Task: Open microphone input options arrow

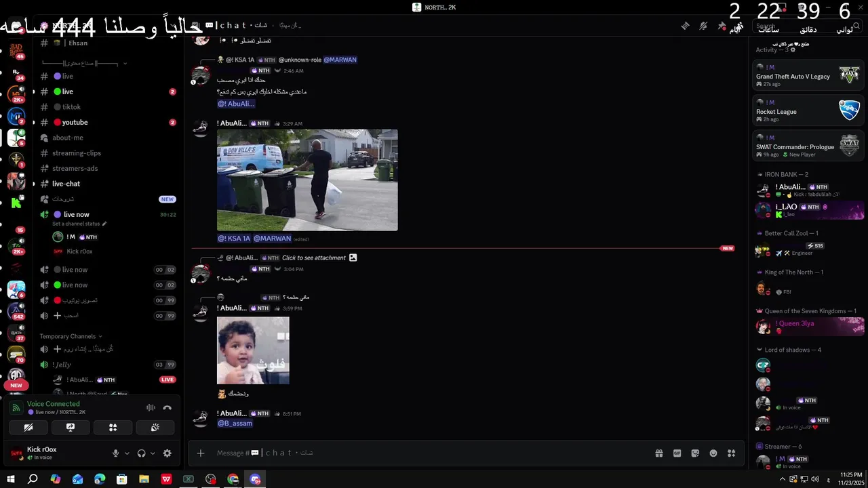Action: (x=127, y=453)
